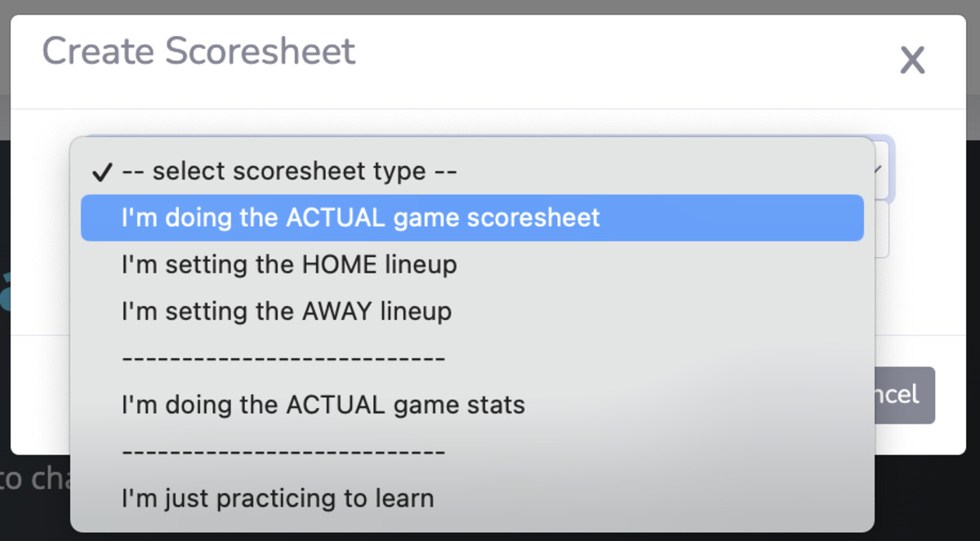Choose "I'm setting the HOME lineup" option
The height and width of the screenshot is (541, 980).
[289, 264]
